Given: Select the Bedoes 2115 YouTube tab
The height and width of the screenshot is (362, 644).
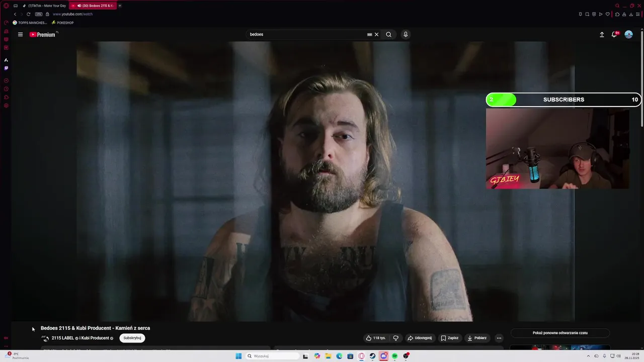Looking at the screenshot, I should (x=93, y=6).
